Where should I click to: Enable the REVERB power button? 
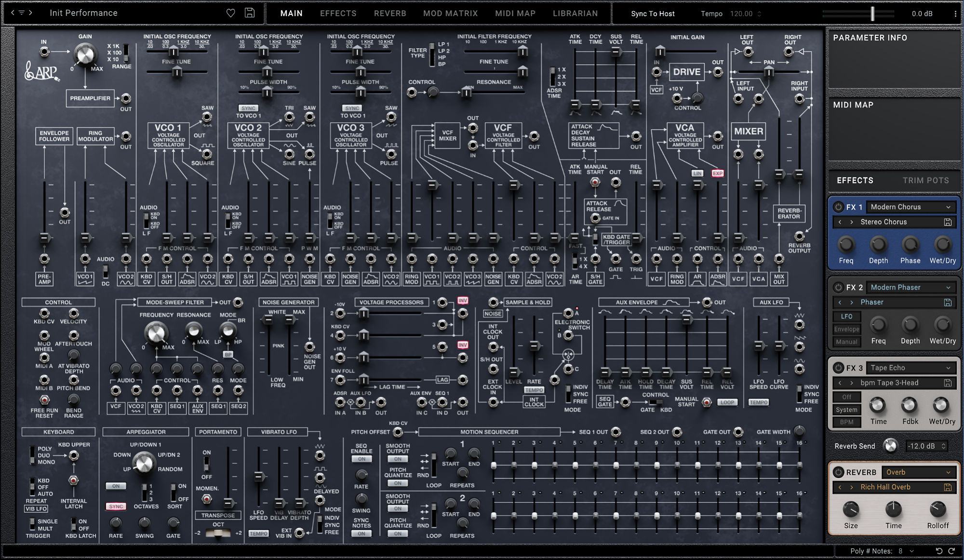point(839,472)
